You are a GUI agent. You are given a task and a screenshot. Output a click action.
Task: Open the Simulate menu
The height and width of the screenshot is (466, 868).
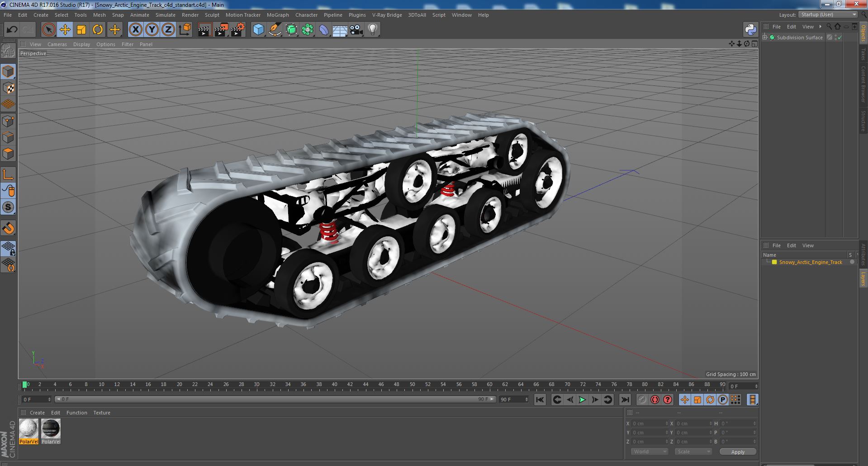pyautogui.click(x=165, y=15)
